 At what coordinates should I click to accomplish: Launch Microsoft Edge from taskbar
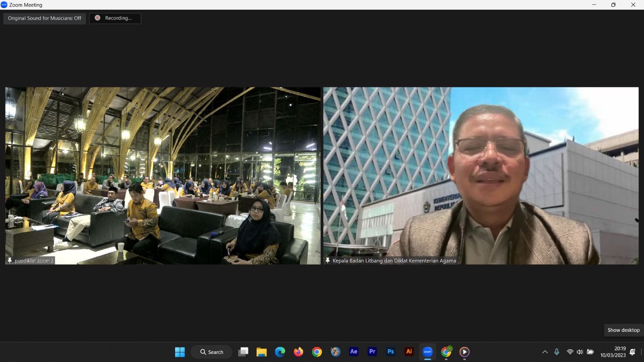(280, 352)
